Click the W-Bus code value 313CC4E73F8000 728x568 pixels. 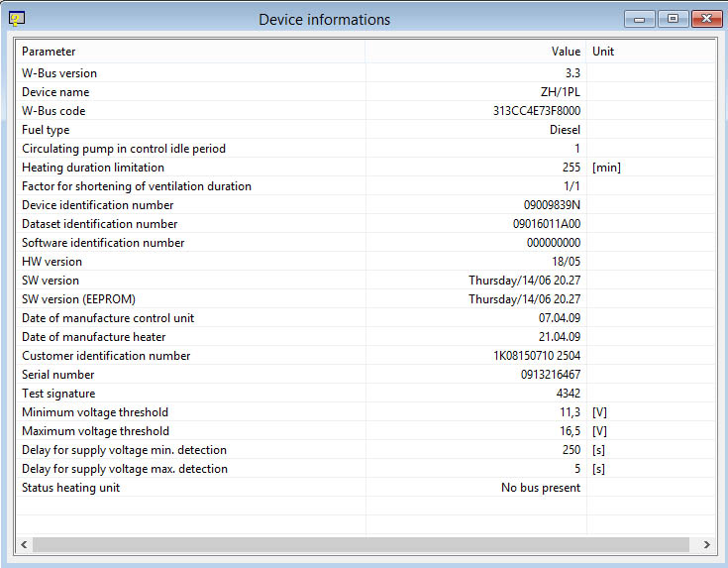tap(536, 111)
